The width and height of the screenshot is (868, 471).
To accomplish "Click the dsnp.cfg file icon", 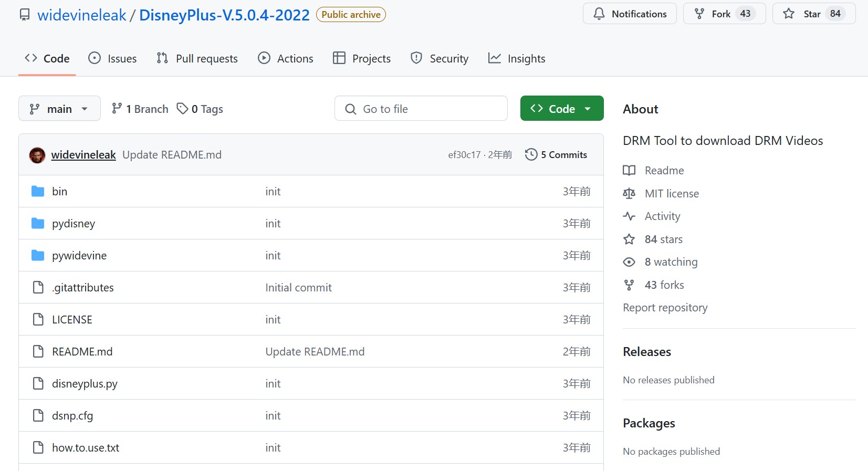I will (x=38, y=415).
